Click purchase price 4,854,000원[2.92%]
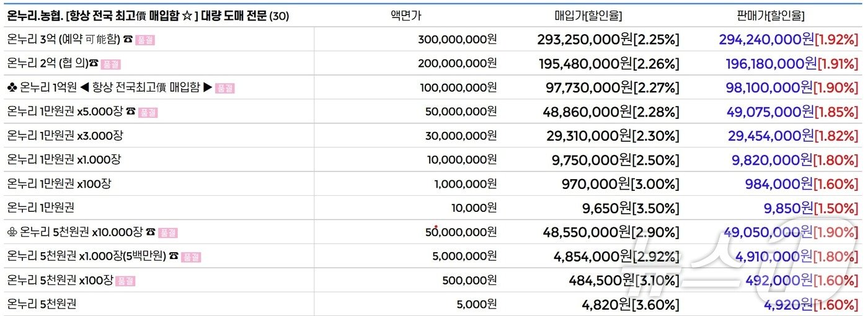The image size is (868, 316). pos(616,257)
